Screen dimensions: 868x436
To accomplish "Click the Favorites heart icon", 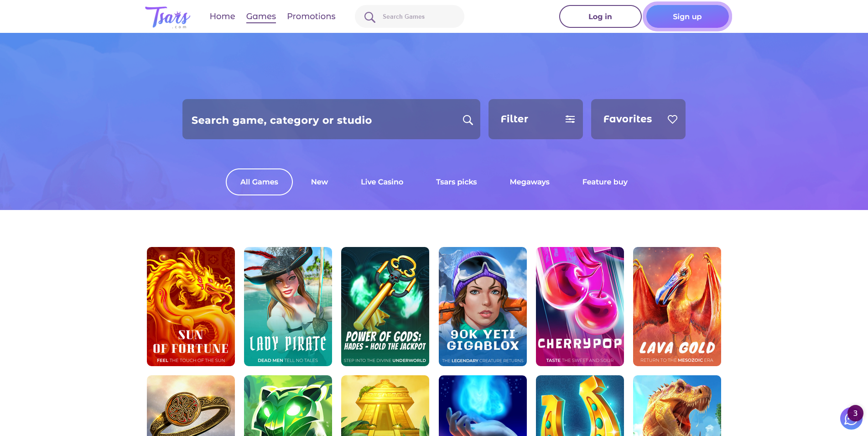I will point(672,119).
